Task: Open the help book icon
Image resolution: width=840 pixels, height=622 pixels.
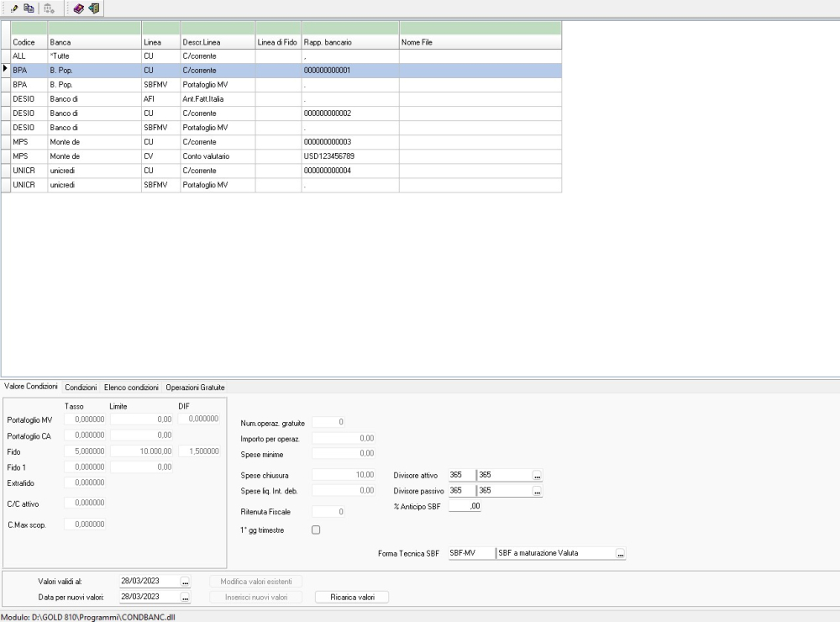Action: [79, 8]
